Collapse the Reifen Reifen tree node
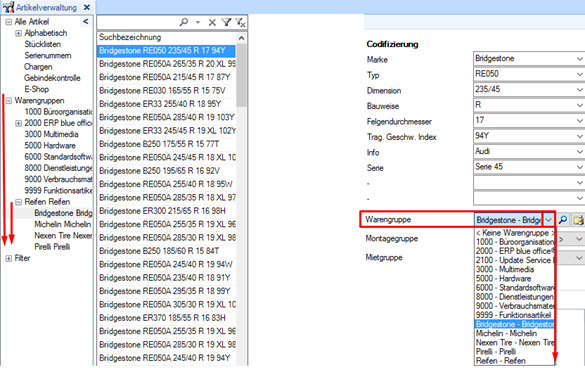Image resolution: width=585 pixels, height=368 pixels. click(18, 202)
